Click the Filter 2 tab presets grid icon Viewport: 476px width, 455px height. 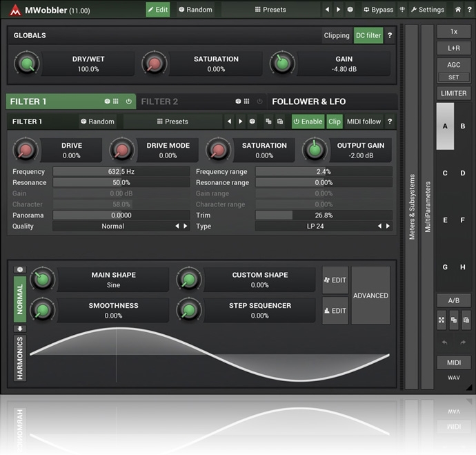[246, 101]
